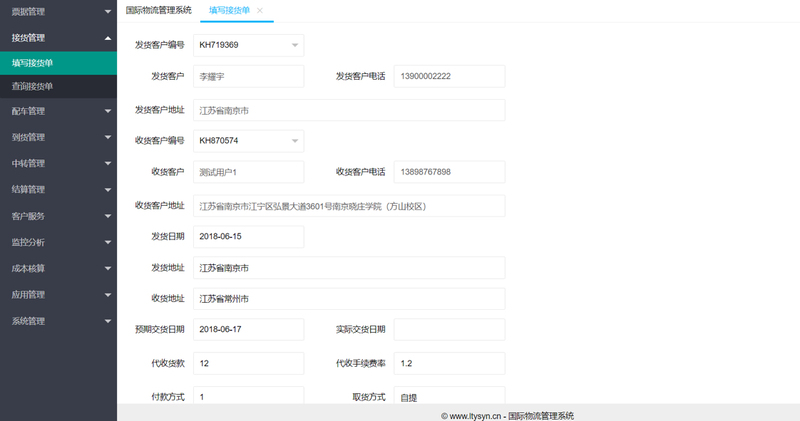Open the 发货客户编号 dropdown KH719369
The height and width of the screenshot is (421, 800).
point(248,45)
